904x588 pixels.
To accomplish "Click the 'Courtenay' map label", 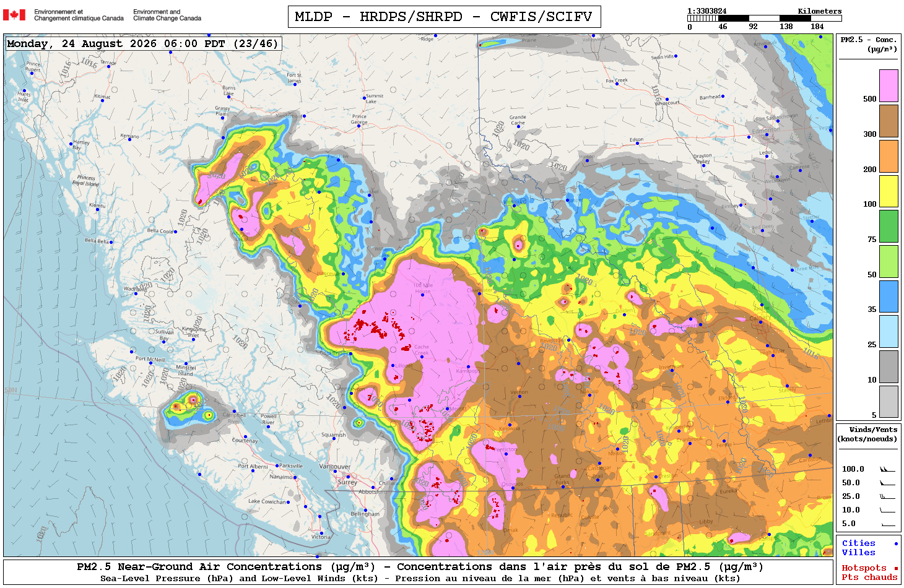I will 245,441.
